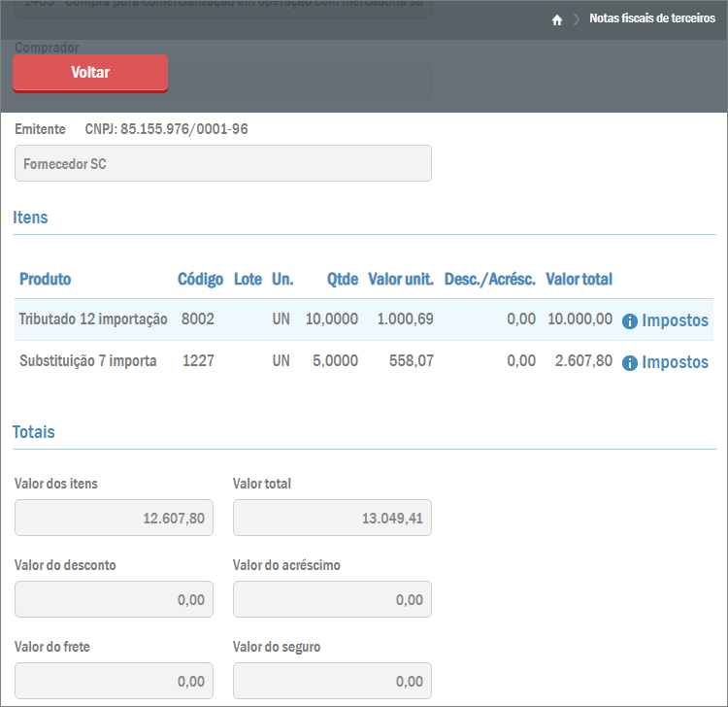Select the Tributado 12 importação product name
Screen dimensions: 728x707
(x=93, y=320)
